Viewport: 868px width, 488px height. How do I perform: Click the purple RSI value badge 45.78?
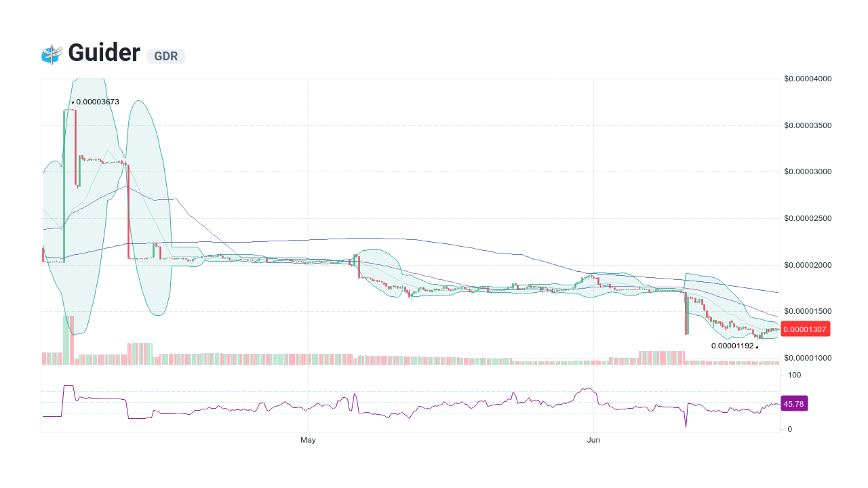click(x=794, y=403)
